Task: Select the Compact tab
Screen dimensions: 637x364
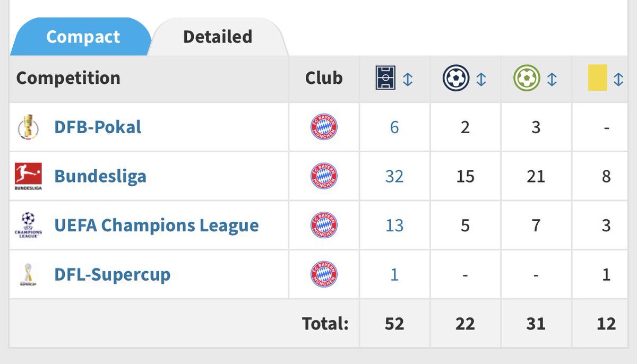Action: 83,37
